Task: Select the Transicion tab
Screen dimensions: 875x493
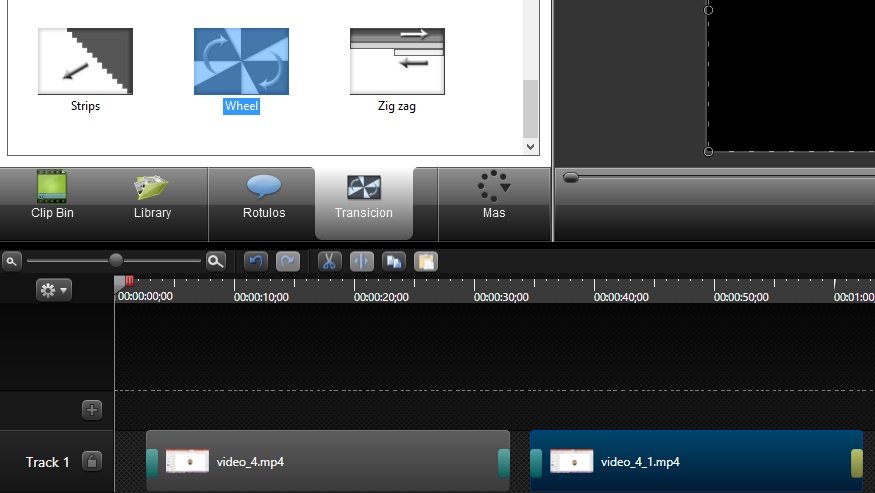Action: tap(364, 196)
